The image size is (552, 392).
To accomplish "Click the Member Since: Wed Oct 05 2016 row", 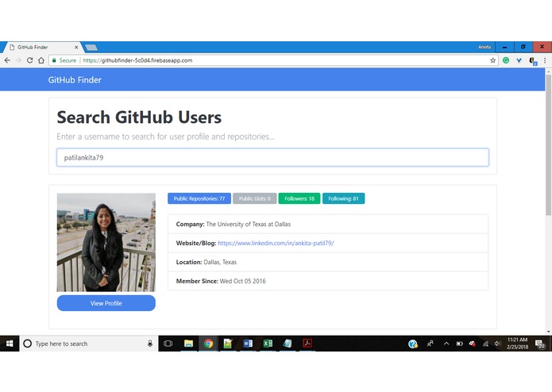I will point(328,281).
